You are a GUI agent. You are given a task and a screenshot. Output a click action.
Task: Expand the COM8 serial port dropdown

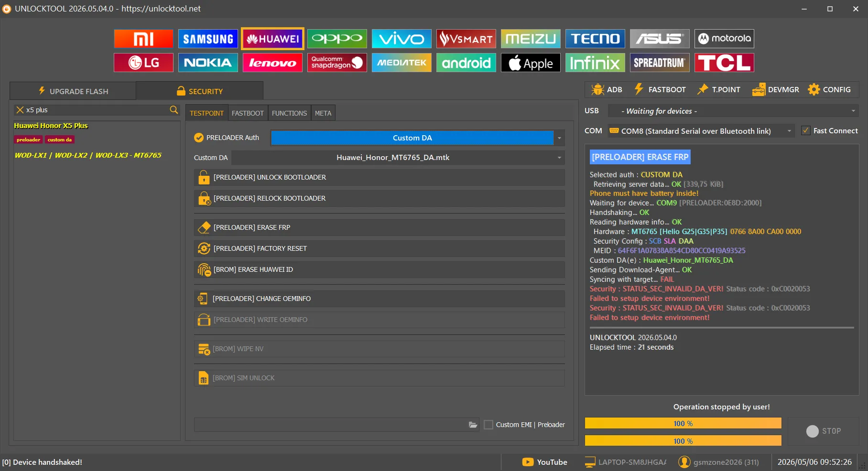point(701,131)
